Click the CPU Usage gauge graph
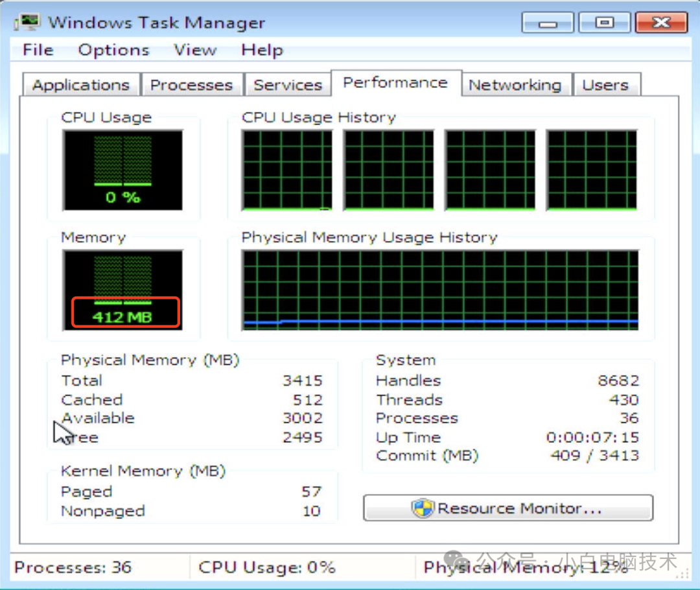 click(122, 170)
